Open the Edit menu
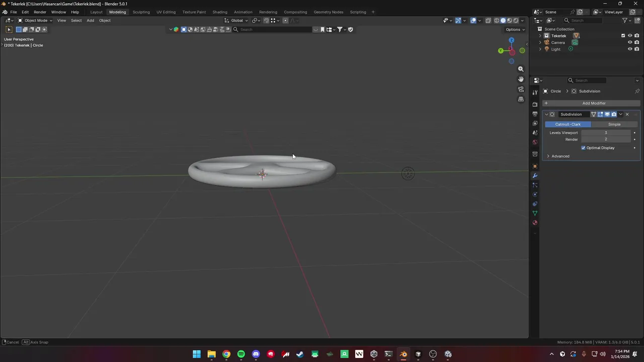The width and height of the screenshot is (644, 362). click(25, 12)
